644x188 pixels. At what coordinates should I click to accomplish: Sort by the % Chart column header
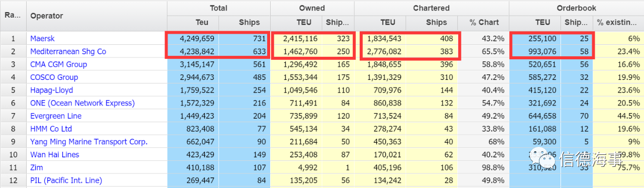point(485,23)
